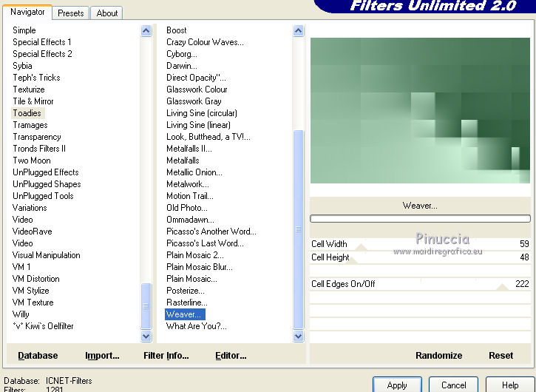This screenshot has height=392, width=536.
Task: Select Transparency category
Action: [x=36, y=137]
